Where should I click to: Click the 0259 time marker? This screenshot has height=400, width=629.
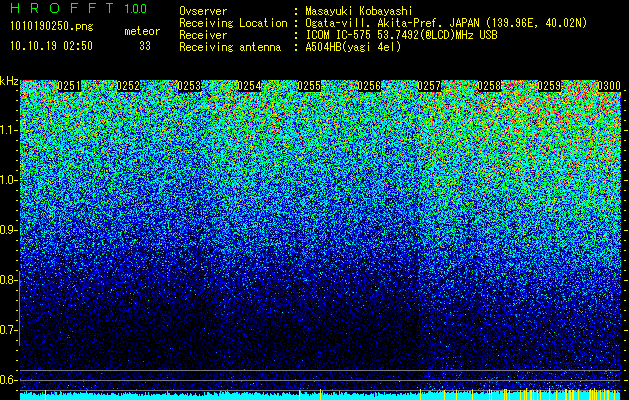click(549, 86)
